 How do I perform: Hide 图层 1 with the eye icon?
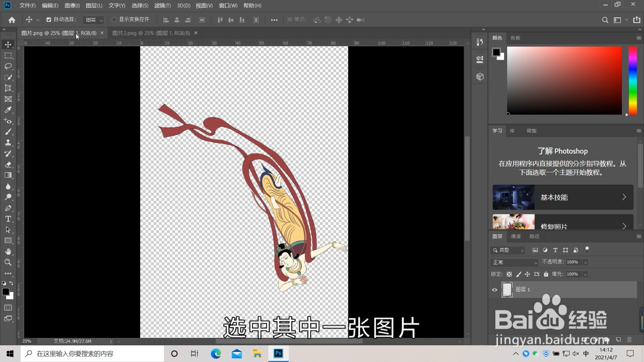(x=495, y=290)
